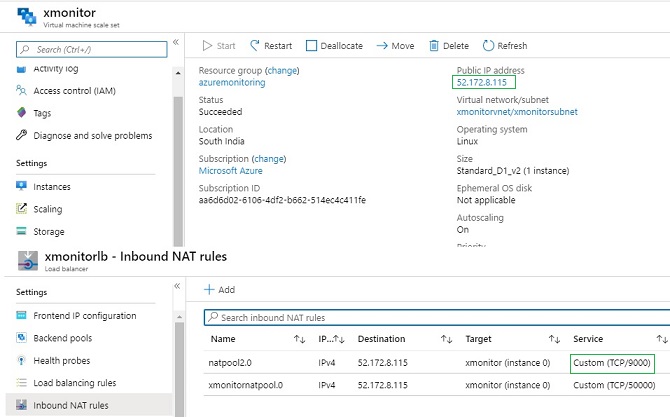Open the Tags menu item
The width and height of the screenshot is (670, 417).
click(x=42, y=113)
